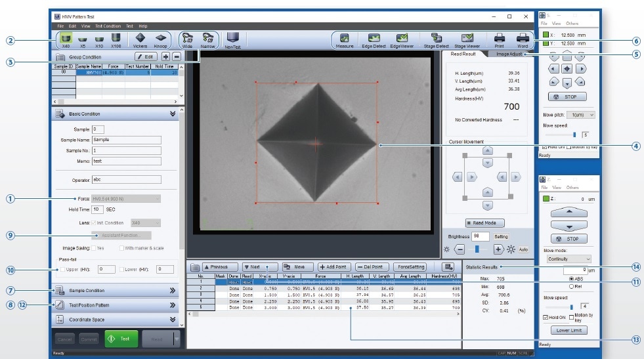This screenshot has width=644, height=359.
Task: Enable the Upper (HV) pass-fail checkbox
Action: click(x=62, y=269)
